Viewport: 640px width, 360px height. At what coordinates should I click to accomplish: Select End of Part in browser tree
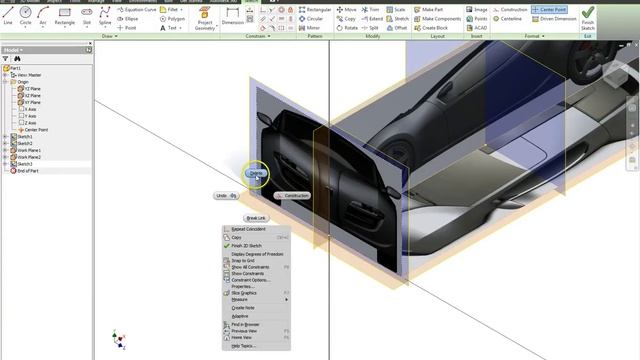(24, 171)
